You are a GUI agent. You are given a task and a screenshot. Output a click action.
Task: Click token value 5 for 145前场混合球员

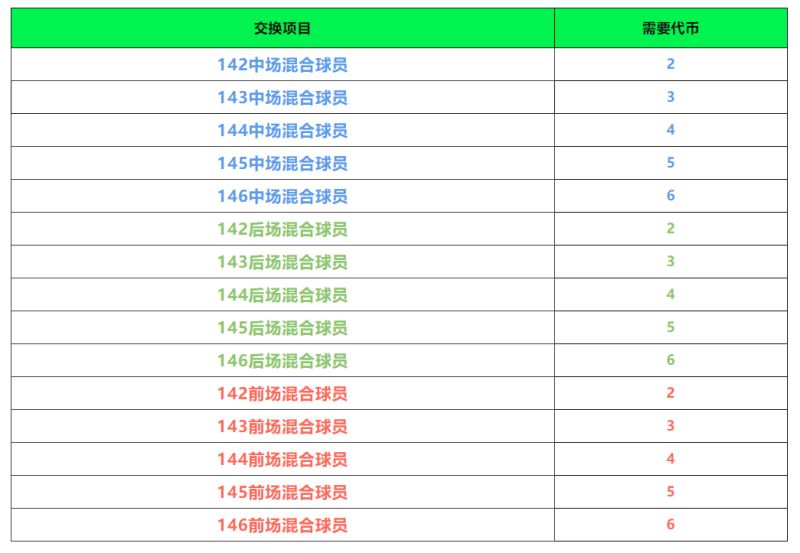671,492
